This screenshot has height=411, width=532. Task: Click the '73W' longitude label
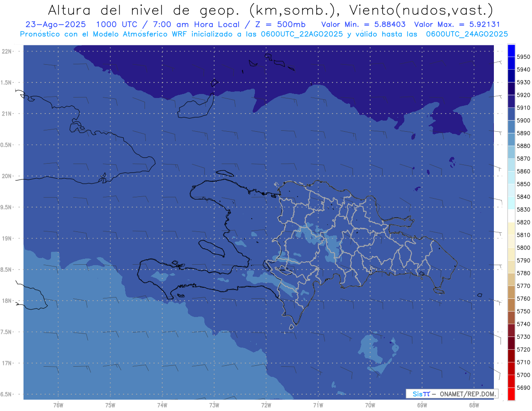pos(214,405)
